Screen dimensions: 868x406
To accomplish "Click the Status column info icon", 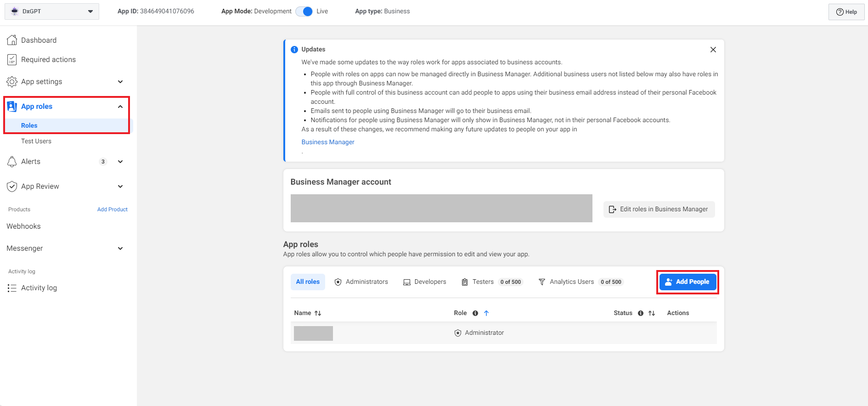I will 641,313.
